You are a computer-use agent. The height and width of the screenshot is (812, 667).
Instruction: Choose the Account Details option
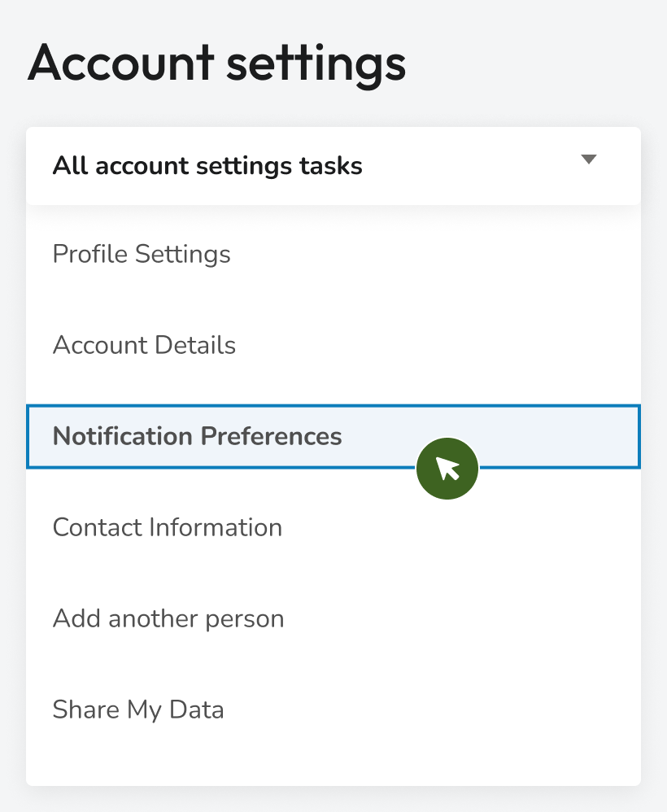[x=144, y=345]
